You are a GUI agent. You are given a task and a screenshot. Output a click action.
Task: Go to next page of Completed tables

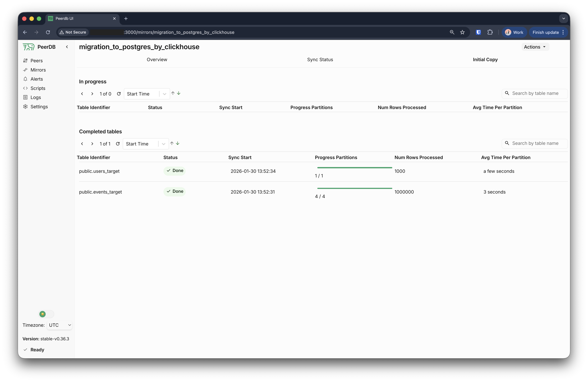(92, 144)
